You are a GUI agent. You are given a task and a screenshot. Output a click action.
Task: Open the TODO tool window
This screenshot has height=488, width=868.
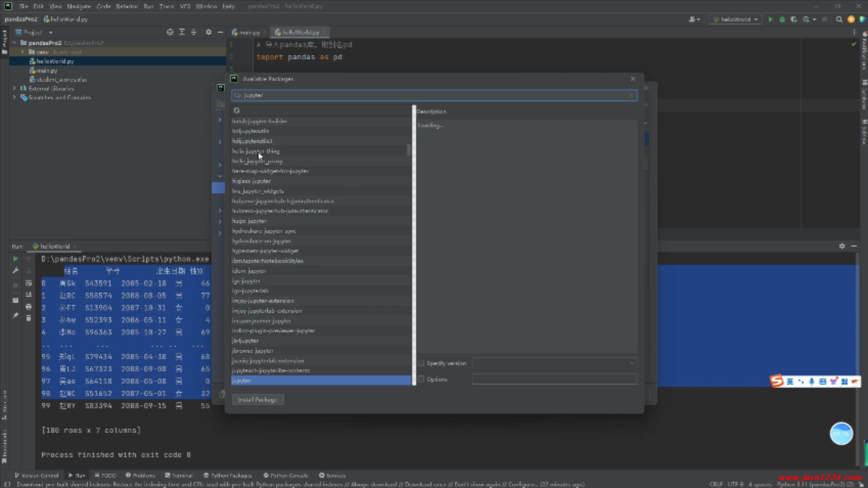pos(105,475)
